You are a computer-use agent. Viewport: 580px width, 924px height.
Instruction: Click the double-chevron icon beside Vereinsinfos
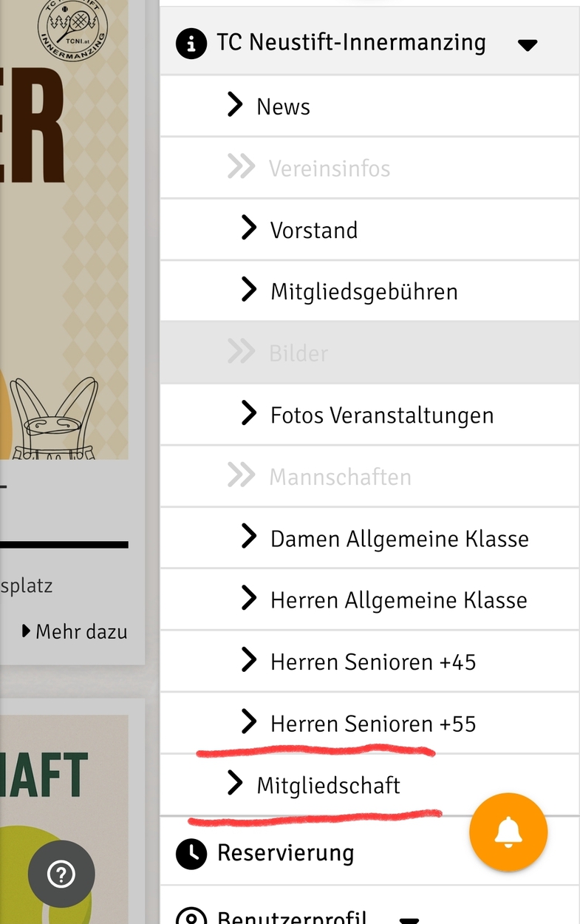click(241, 168)
